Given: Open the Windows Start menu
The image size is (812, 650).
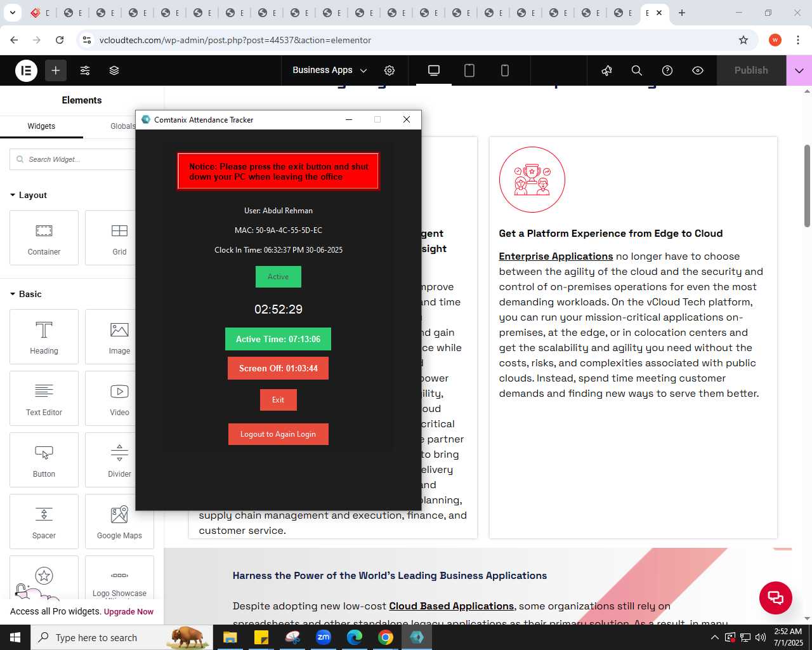Looking at the screenshot, I should (15, 637).
